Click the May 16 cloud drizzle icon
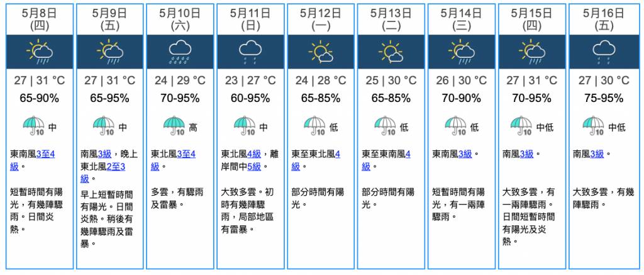This screenshot has height=275, width=644. pyautogui.click(x=603, y=52)
